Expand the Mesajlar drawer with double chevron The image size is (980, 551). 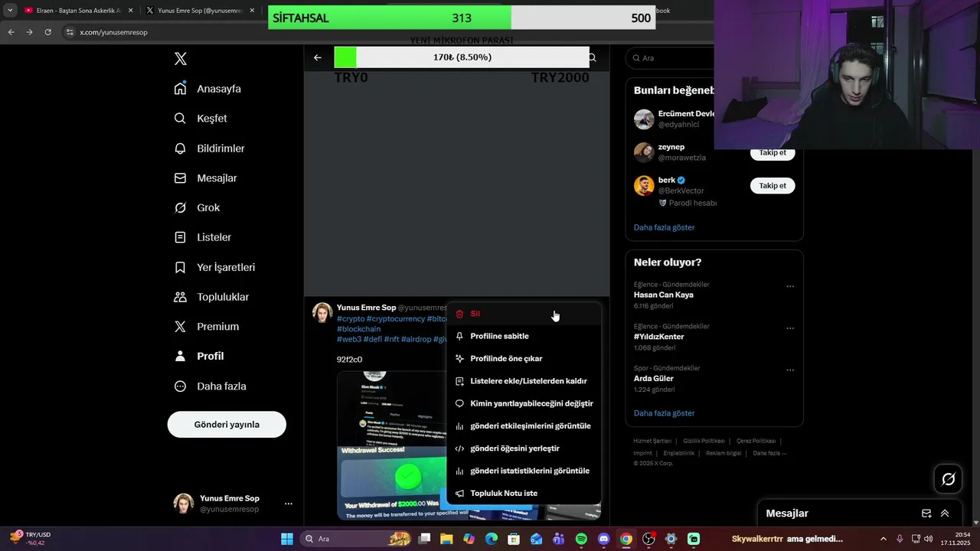[x=945, y=514]
